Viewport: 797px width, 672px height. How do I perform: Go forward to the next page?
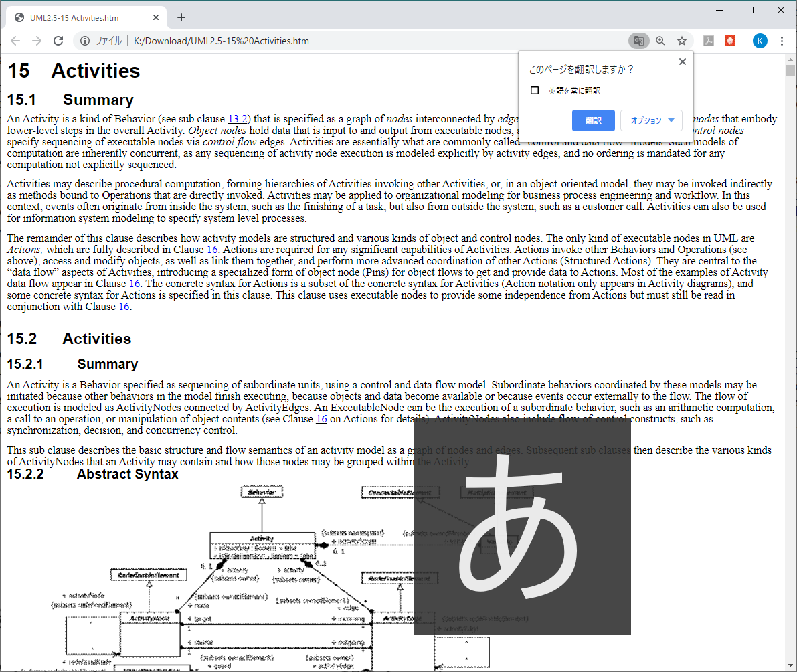(x=37, y=41)
